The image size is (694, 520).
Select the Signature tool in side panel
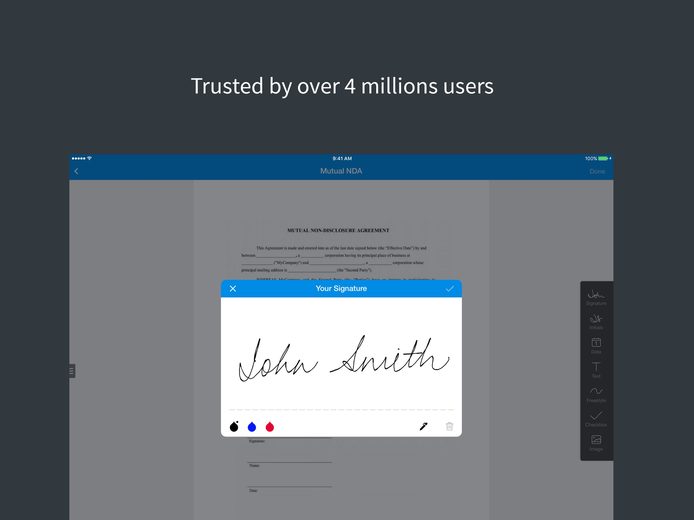(596, 297)
